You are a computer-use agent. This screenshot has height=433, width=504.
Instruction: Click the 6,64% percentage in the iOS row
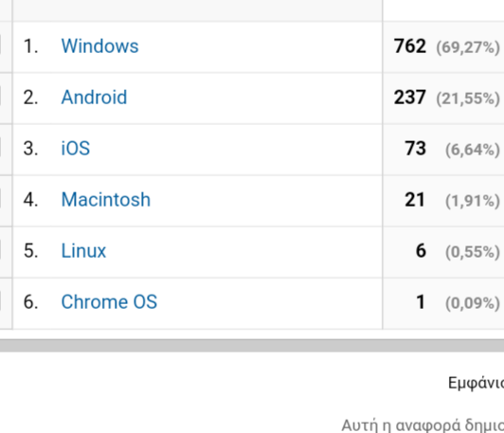(473, 150)
